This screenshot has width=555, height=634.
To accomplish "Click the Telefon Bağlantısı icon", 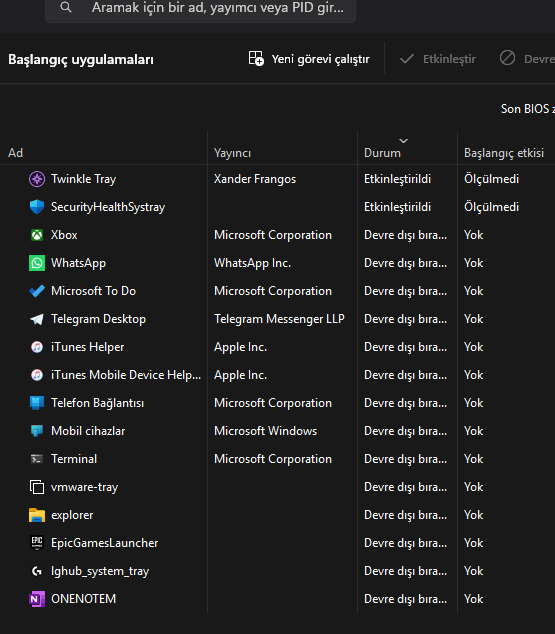I will [x=37, y=403].
